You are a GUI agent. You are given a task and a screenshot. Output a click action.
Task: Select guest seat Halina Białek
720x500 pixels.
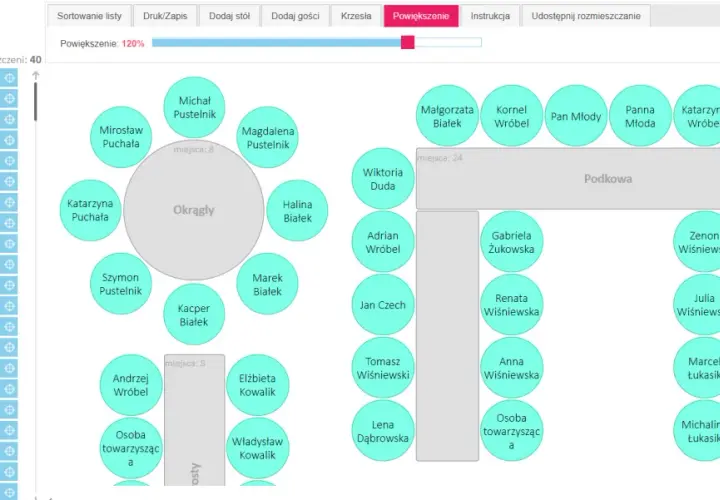[x=297, y=211]
